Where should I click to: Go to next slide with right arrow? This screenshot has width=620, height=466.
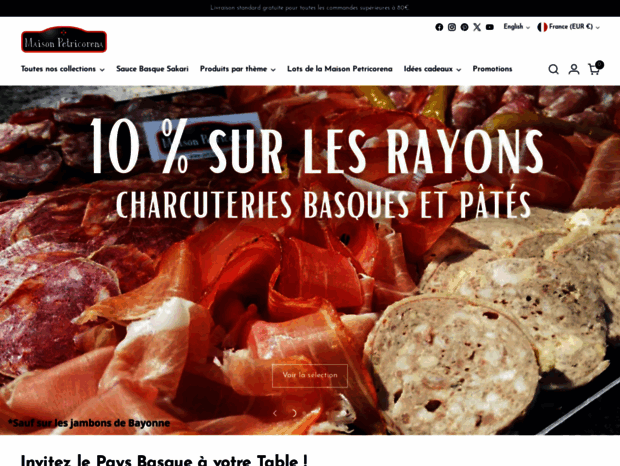294,413
